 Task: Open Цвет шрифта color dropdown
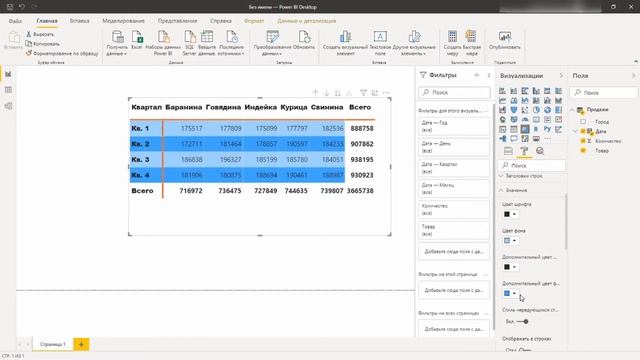click(x=510, y=214)
